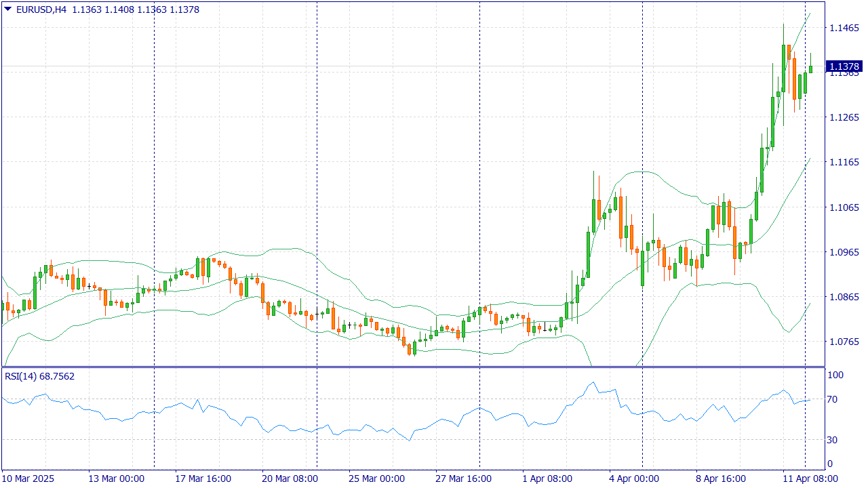Choose the 1 Apr 08:00 time label
The image size is (868, 488).
[x=547, y=479]
